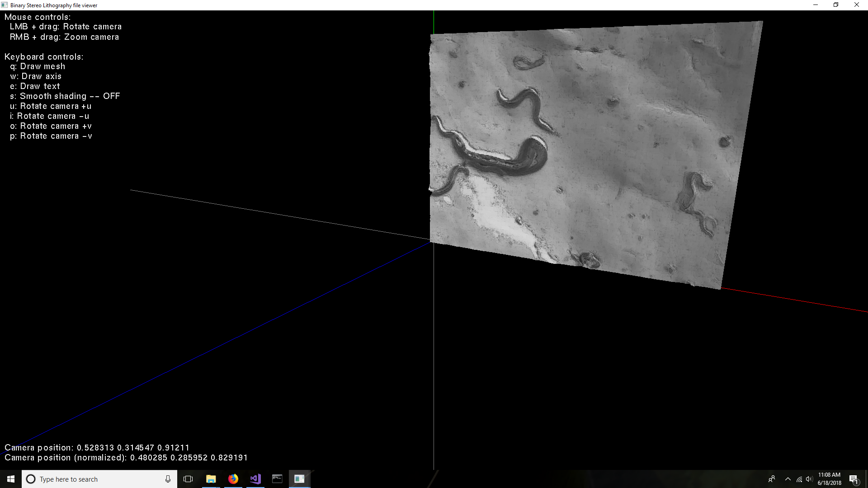Click the 'q: Draw mesh' text line
This screenshot has width=868, height=488.
38,66
